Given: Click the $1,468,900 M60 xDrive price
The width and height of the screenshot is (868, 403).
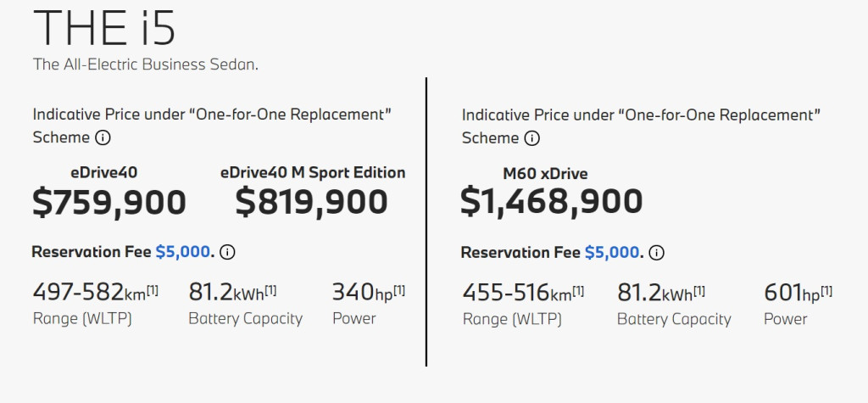Looking at the screenshot, I should coord(552,202).
